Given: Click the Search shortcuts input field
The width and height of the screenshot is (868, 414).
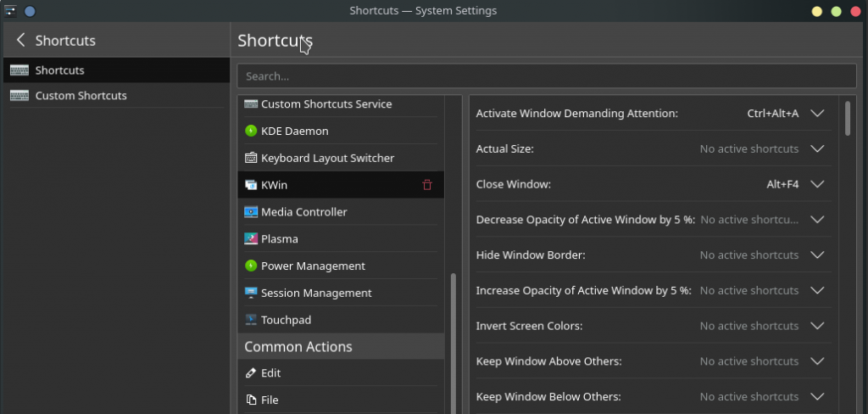Looking at the screenshot, I should pos(547,76).
